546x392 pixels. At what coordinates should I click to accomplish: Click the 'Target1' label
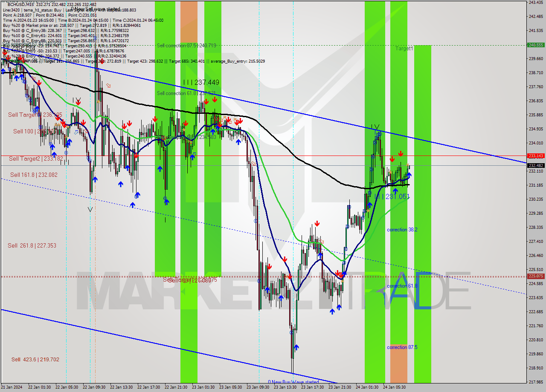click(404, 49)
